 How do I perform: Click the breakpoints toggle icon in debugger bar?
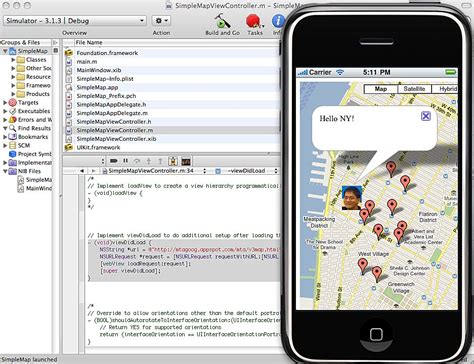point(114,161)
